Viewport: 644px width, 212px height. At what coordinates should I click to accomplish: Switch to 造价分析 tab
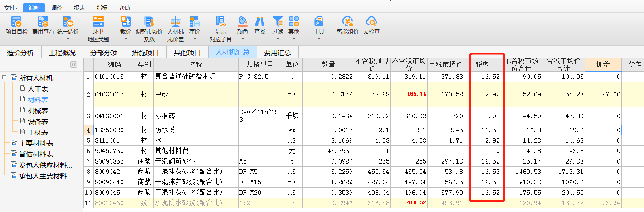(20, 53)
